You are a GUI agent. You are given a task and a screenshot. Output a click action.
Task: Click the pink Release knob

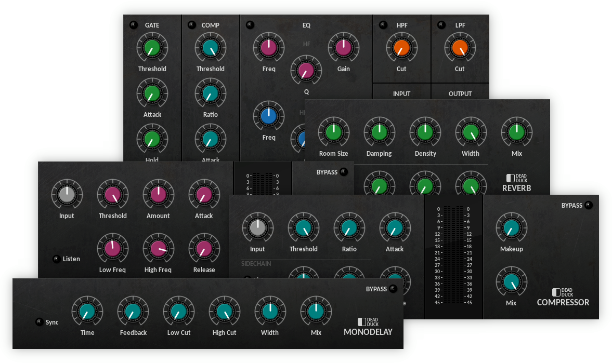click(204, 248)
